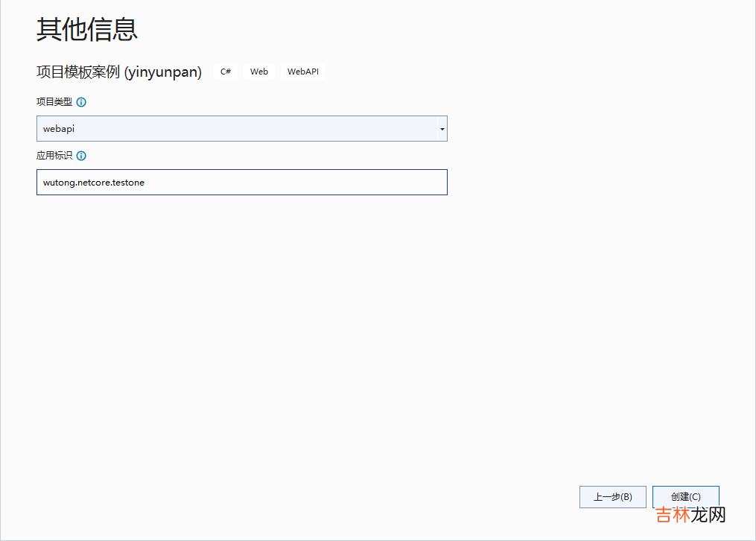This screenshot has height=541, width=756.
Task: Expand the 项目类型 dropdown arrow
Action: pos(442,129)
